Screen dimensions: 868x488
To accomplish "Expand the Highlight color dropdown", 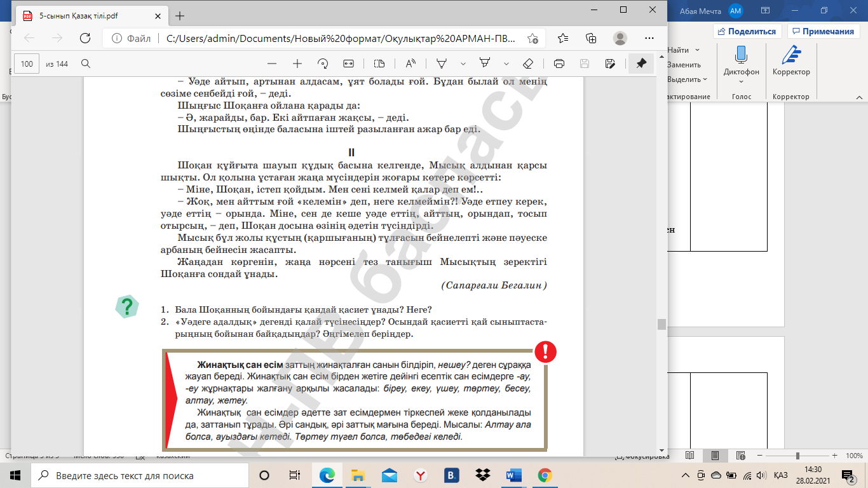I will coord(506,64).
